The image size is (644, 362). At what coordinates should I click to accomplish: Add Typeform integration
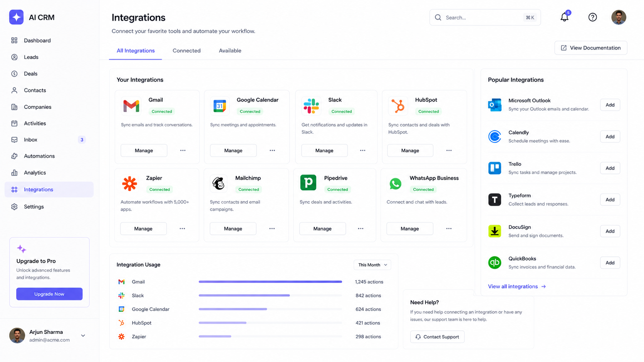click(x=610, y=200)
